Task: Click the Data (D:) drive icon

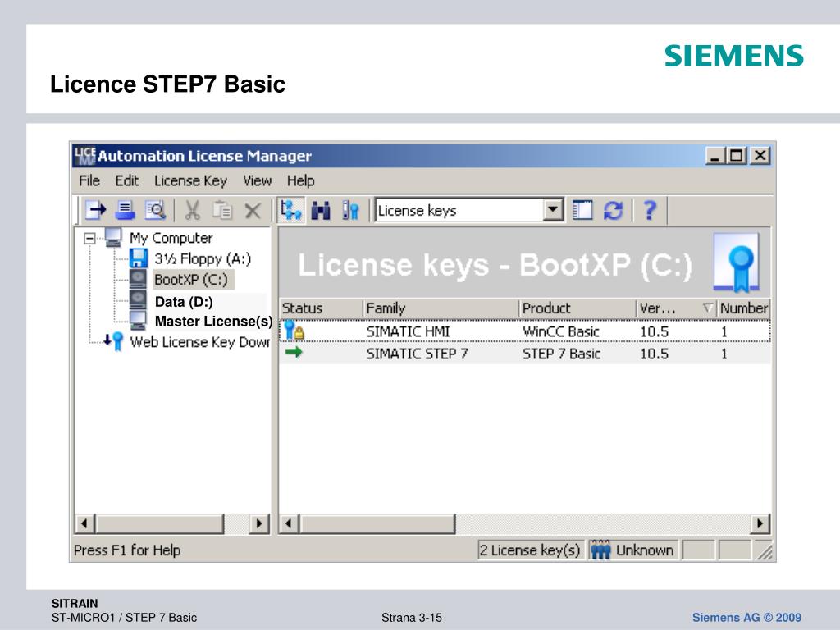Action: (138, 300)
